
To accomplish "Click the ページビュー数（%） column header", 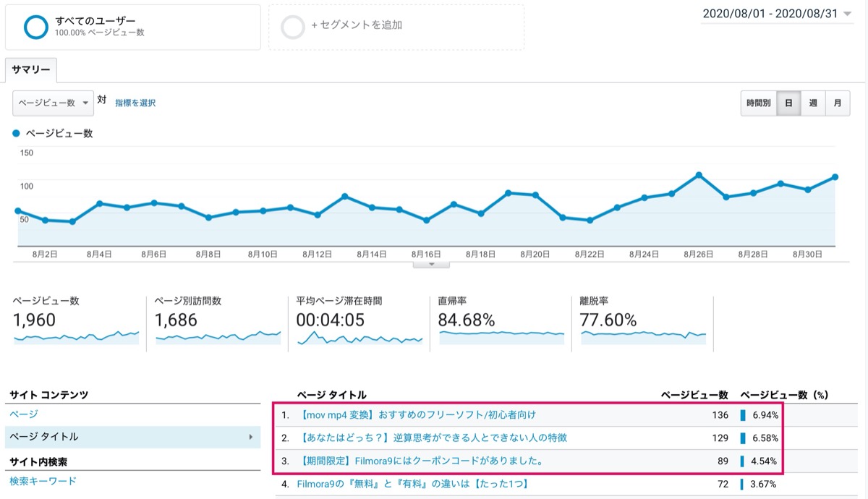I will tap(784, 395).
